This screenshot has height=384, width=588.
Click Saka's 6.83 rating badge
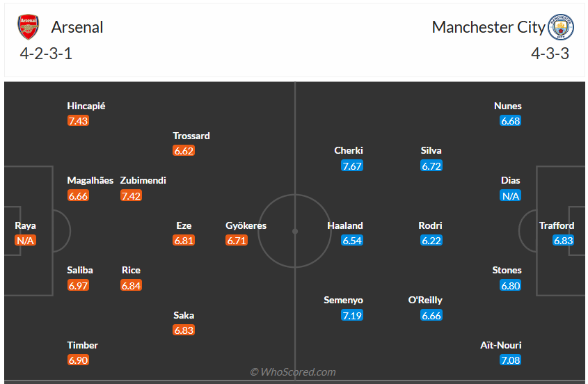(x=184, y=330)
